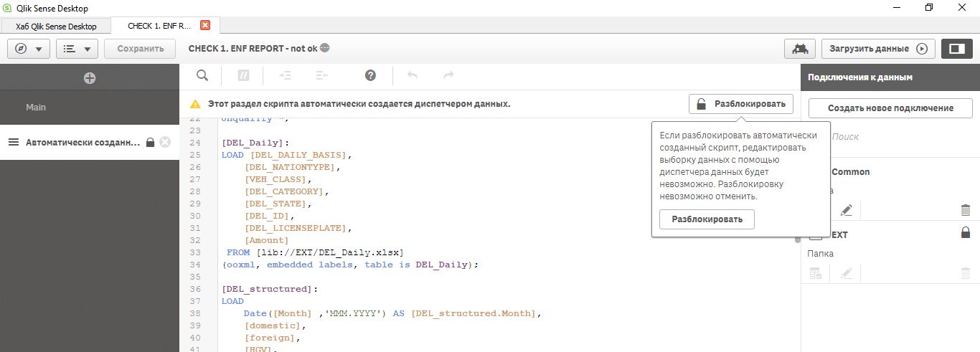Click Разблокировать in the confirmation popup
The height and width of the screenshot is (352, 980).
pos(706,219)
